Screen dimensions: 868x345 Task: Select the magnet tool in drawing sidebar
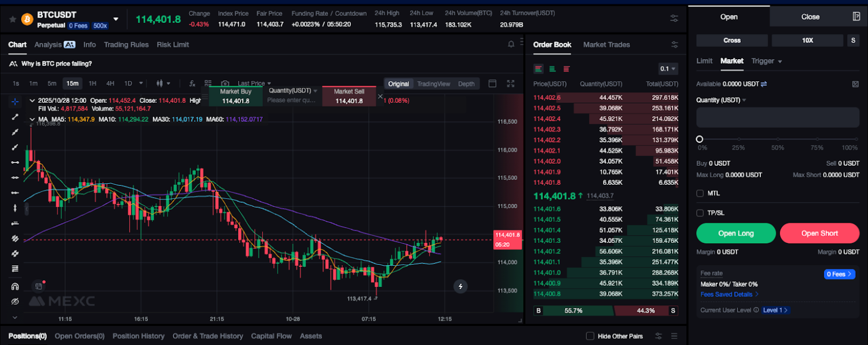[x=15, y=286]
